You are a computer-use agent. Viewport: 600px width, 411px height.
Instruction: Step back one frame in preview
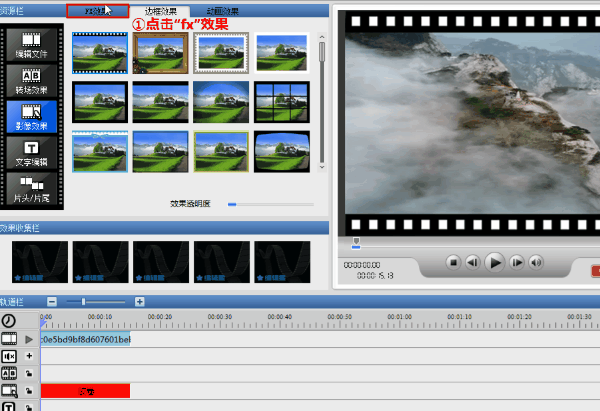(473, 263)
